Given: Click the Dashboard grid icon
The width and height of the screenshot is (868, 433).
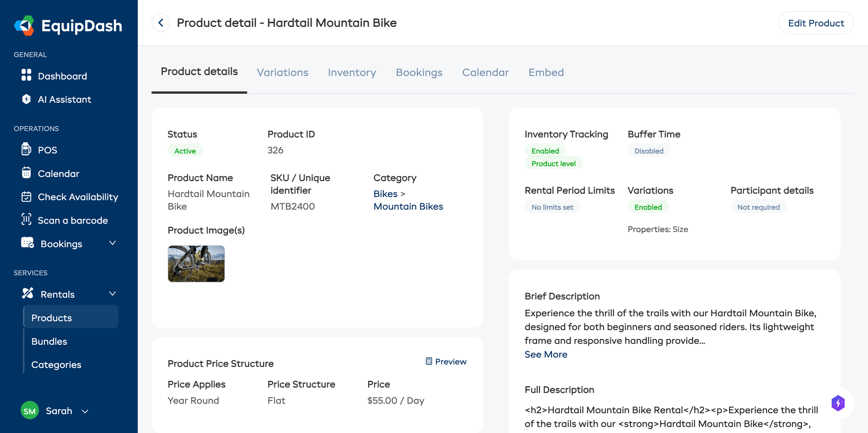Looking at the screenshot, I should click(27, 75).
